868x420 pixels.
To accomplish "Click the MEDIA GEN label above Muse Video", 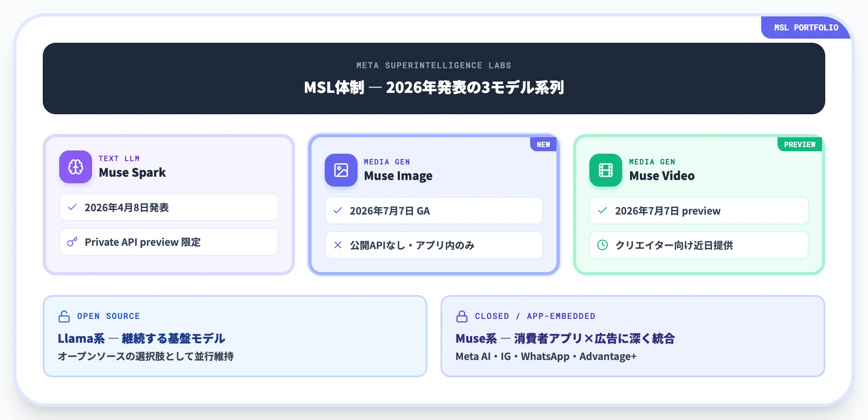I will [x=652, y=162].
